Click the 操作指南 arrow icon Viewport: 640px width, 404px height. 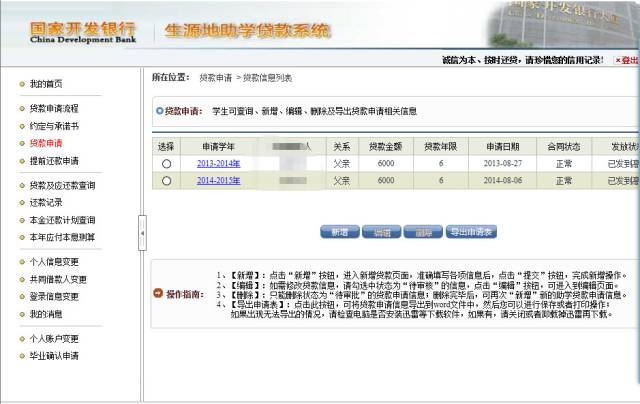click(x=157, y=294)
